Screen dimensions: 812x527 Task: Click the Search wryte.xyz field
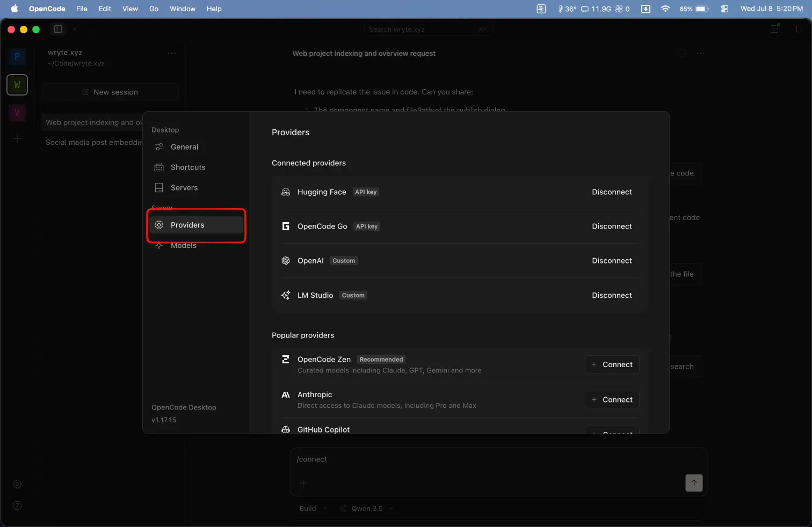428,29
